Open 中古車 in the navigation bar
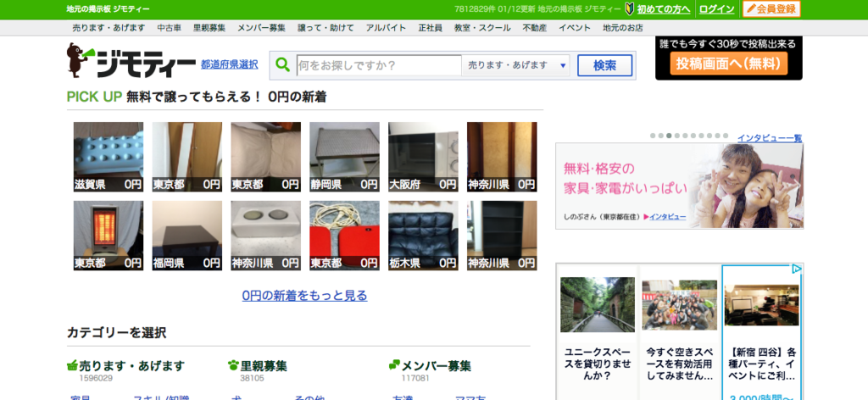Viewport: 868px width, 400px height. pos(169,28)
